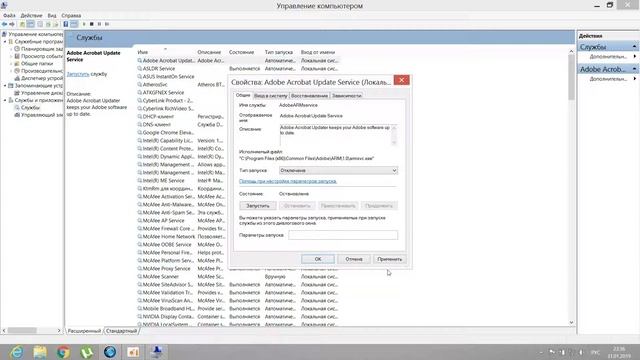Select Службы in the console tree
Screen dimensions: 640x360
30,108
